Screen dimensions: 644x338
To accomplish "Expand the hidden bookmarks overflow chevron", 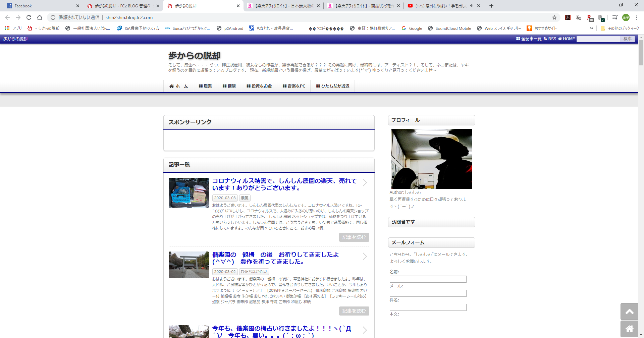I will pyautogui.click(x=591, y=28).
